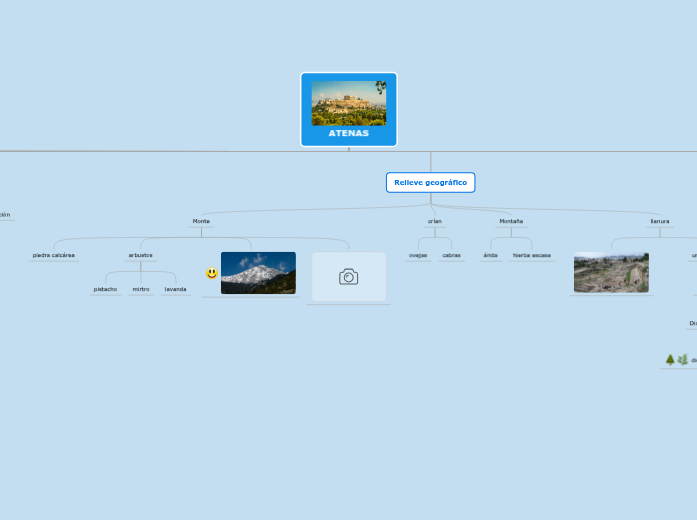The image size is (697, 520).
Task: Open the snowy mountain image
Action: click(258, 273)
